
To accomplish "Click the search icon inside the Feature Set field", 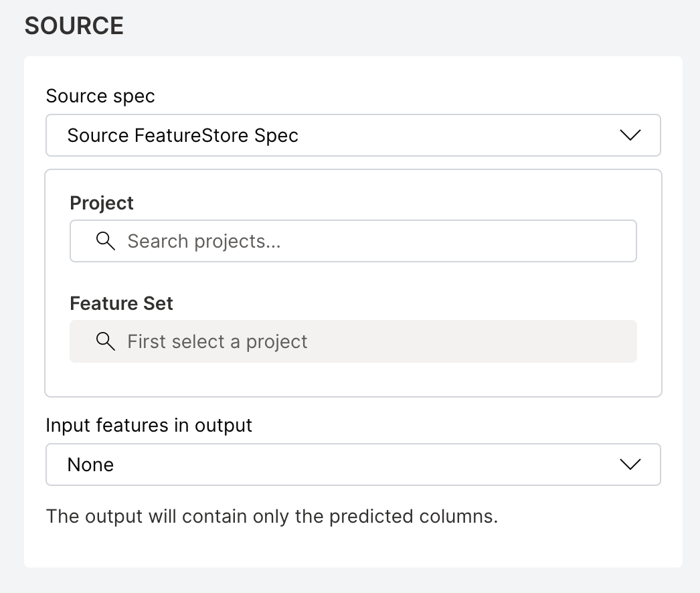I will tap(106, 341).
